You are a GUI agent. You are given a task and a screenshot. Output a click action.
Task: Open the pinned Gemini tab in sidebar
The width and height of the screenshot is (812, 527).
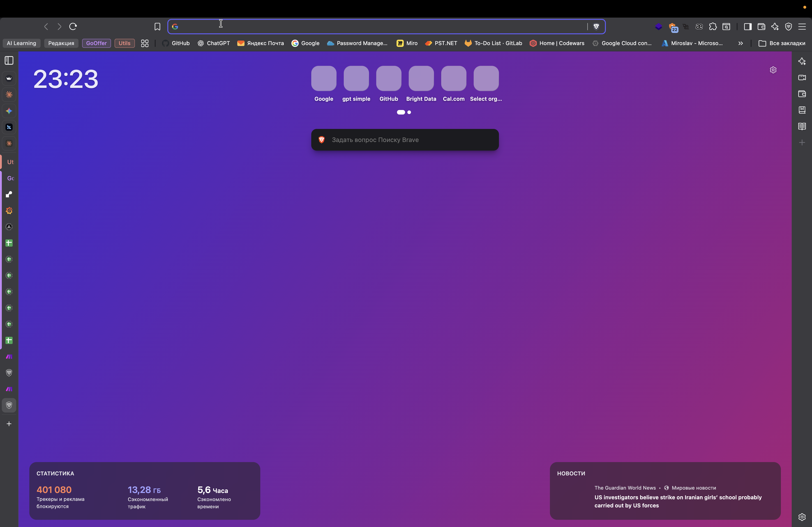coord(9,111)
